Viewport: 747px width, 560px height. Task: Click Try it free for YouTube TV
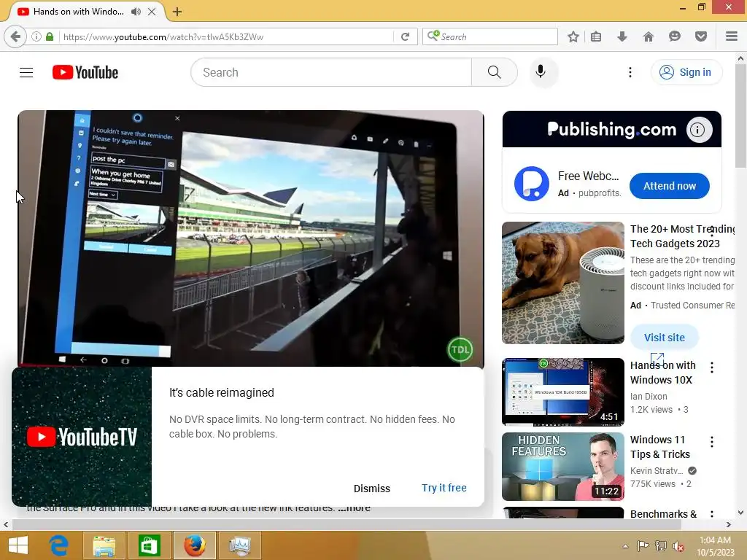(444, 488)
